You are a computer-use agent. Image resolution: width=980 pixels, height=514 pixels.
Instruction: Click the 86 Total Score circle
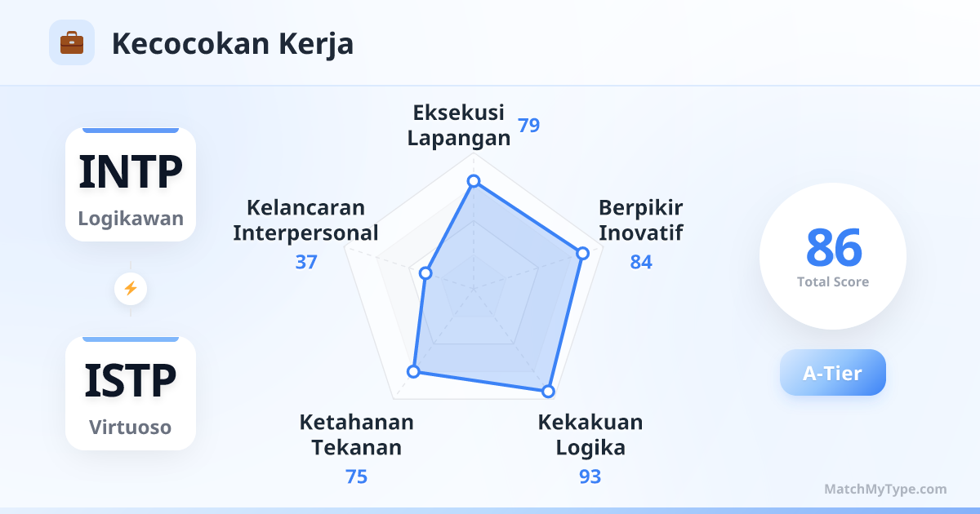833,256
